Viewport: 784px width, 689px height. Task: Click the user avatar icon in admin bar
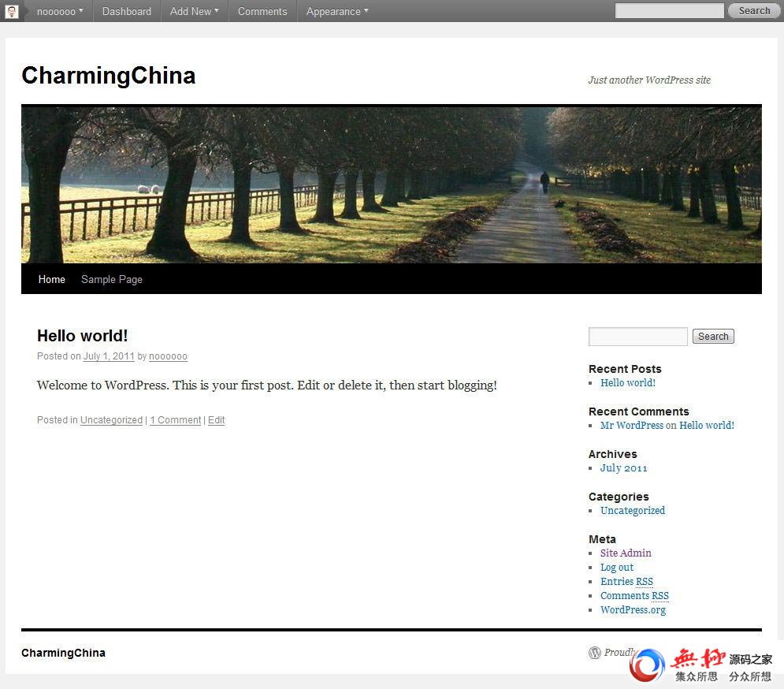[12, 11]
